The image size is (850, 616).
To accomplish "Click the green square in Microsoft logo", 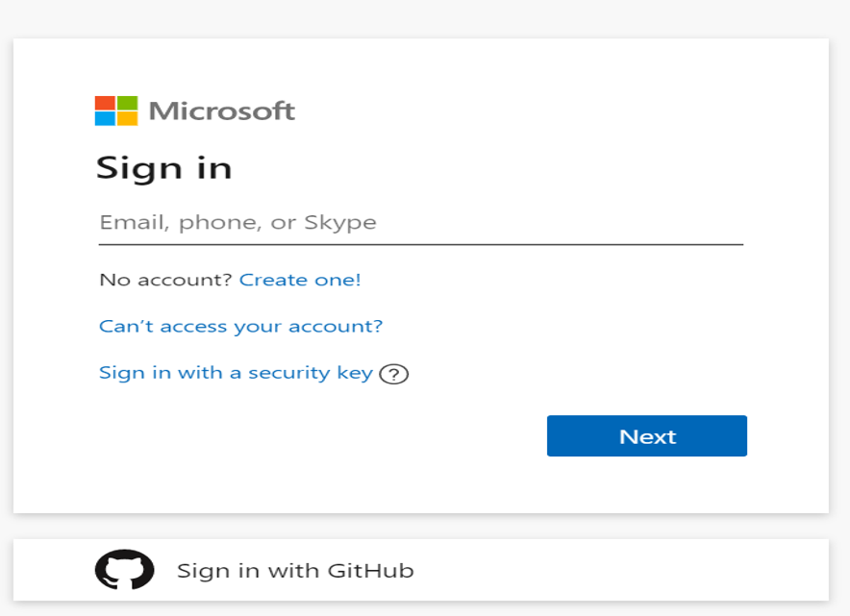I will 127,103.
